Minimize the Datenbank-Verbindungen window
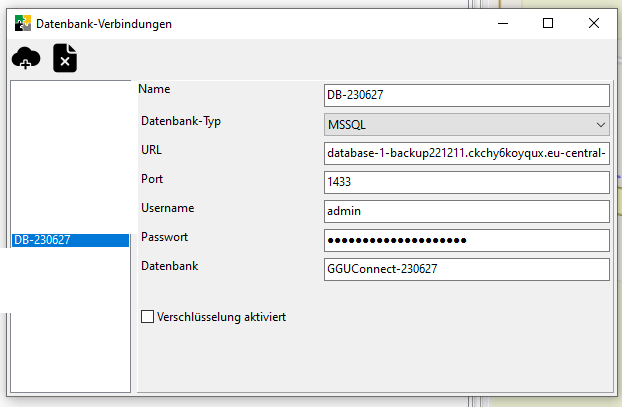 (x=500, y=23)
